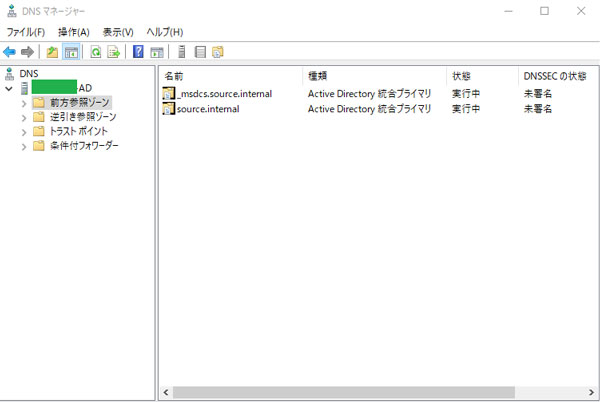Expand the 前方参照ゾーン node
Screen dimensions: 600x402
click(24, 103)
